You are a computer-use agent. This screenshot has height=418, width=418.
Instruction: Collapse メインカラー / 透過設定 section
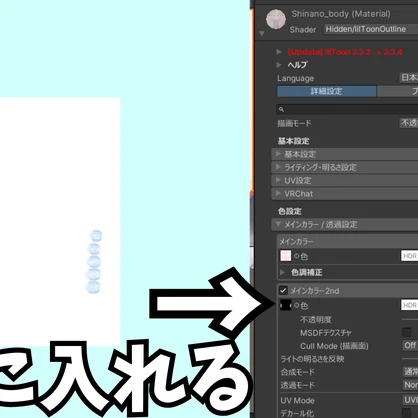click(345, 224)
